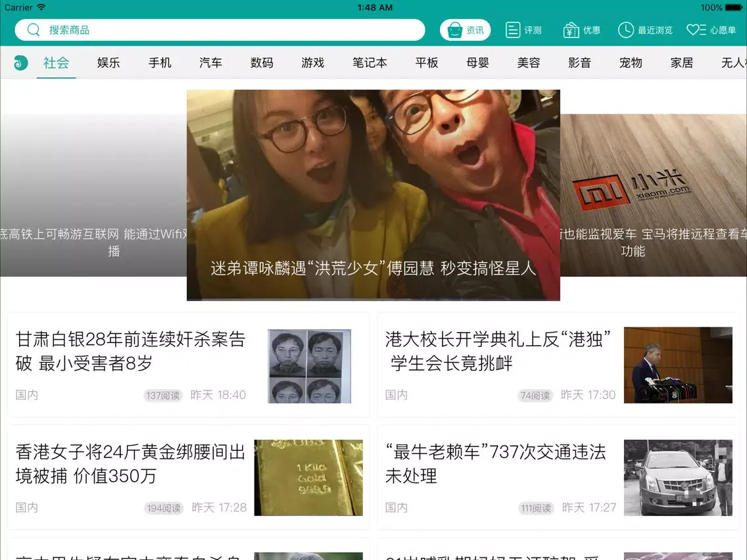Screen dimensions: 747x560
Task: Switch to the 平板 tab
Action: (x=426, y=62)
